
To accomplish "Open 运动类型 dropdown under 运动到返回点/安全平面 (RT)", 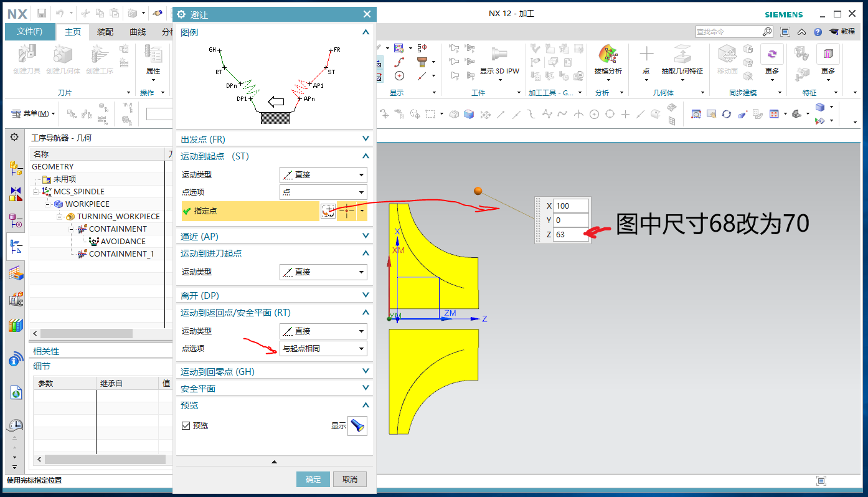I will (323, 331).
